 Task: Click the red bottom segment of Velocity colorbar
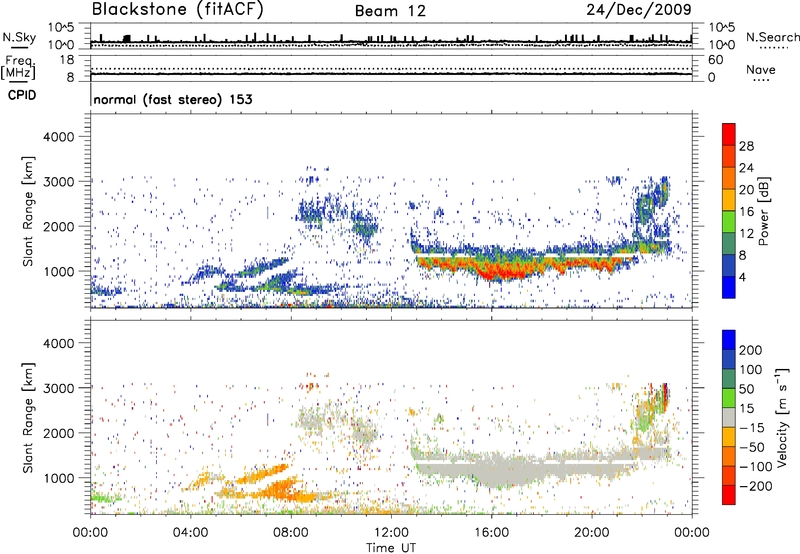(729, 495)
